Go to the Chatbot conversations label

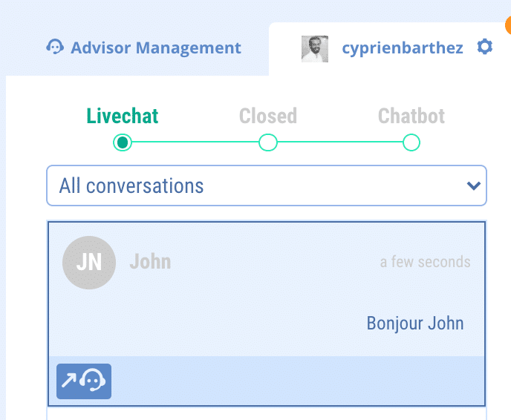[411, 117]
